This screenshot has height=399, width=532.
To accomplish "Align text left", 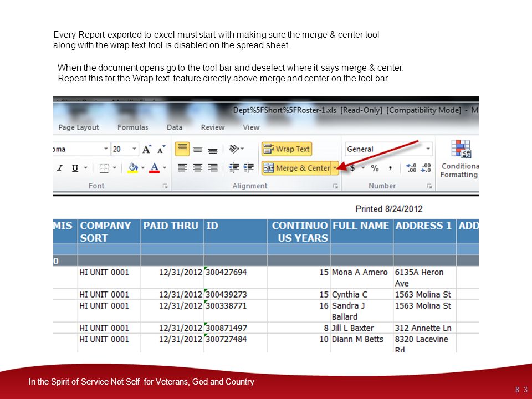I will pos(182,167).
